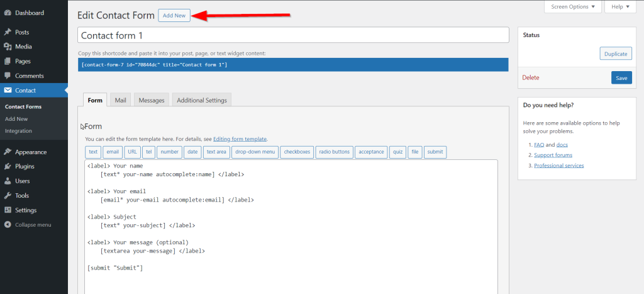The image size is (644, 294).
Task: Click the Plugins plug icon
Action: [8, 166]
